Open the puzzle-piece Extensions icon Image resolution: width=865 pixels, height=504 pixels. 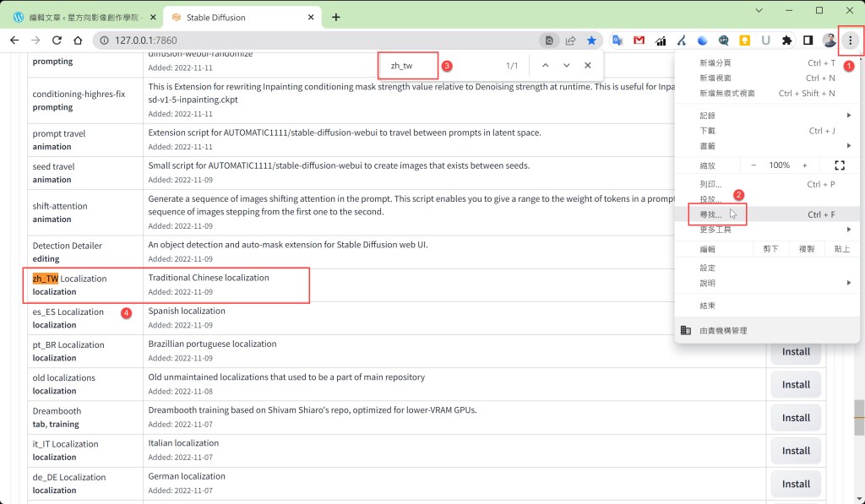click(x=786, y=41)
